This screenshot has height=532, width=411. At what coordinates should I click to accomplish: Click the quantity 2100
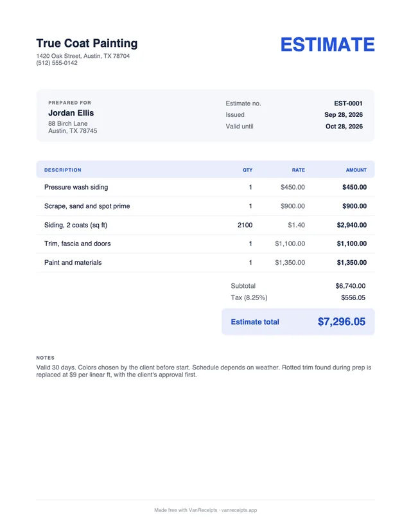point(245,225)
